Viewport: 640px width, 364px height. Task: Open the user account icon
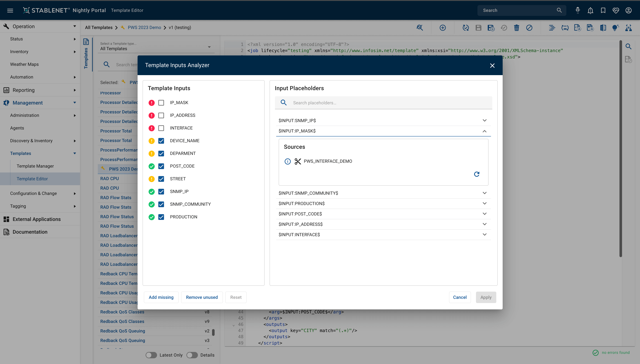tap(629, 10)
